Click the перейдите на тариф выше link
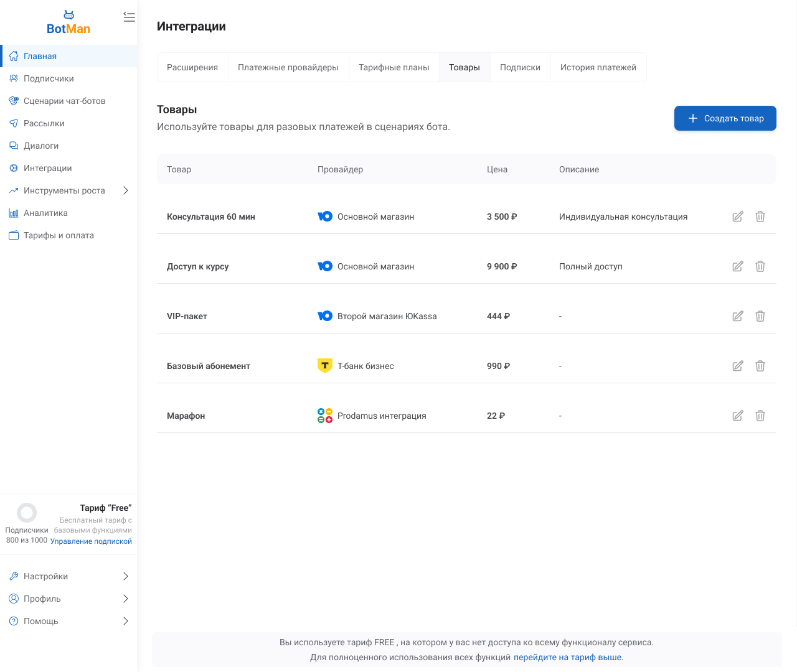 click(568, 657)
